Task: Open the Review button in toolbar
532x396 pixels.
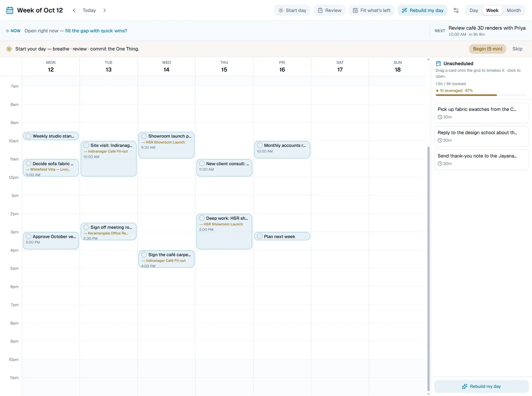Action: [x=329, y=10]
